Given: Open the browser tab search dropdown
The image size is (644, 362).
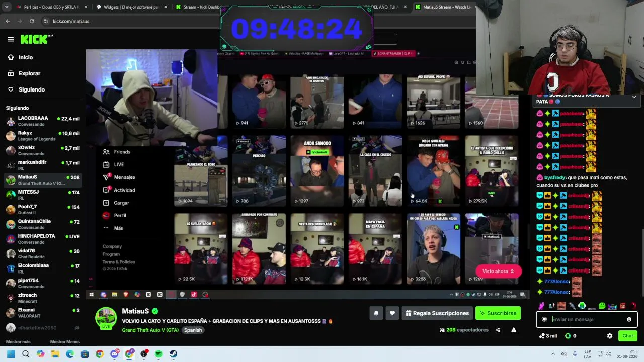Looking at the screenshot, I should click(6, 7).
